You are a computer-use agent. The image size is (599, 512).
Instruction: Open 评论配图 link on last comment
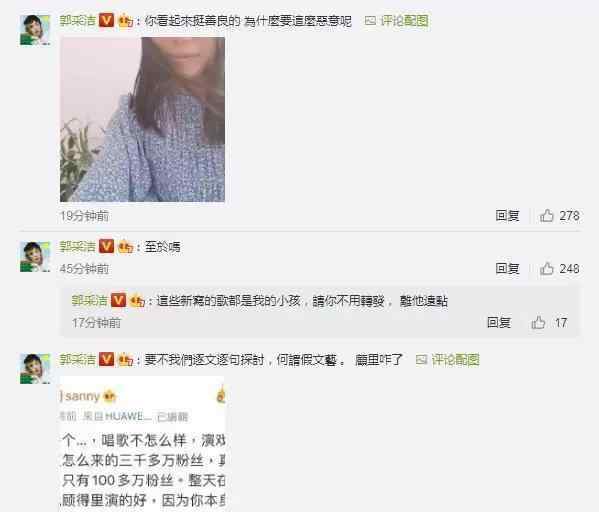[x=447, y=360]
